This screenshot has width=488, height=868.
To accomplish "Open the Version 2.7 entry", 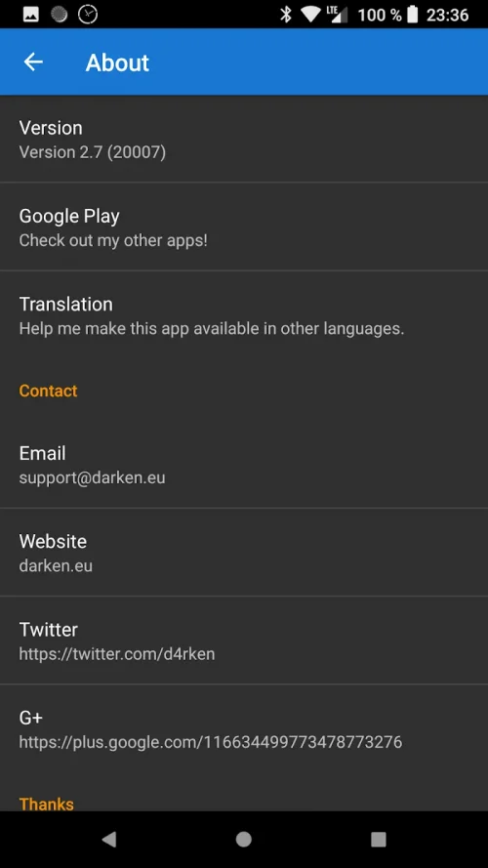I will click(244, 139).
